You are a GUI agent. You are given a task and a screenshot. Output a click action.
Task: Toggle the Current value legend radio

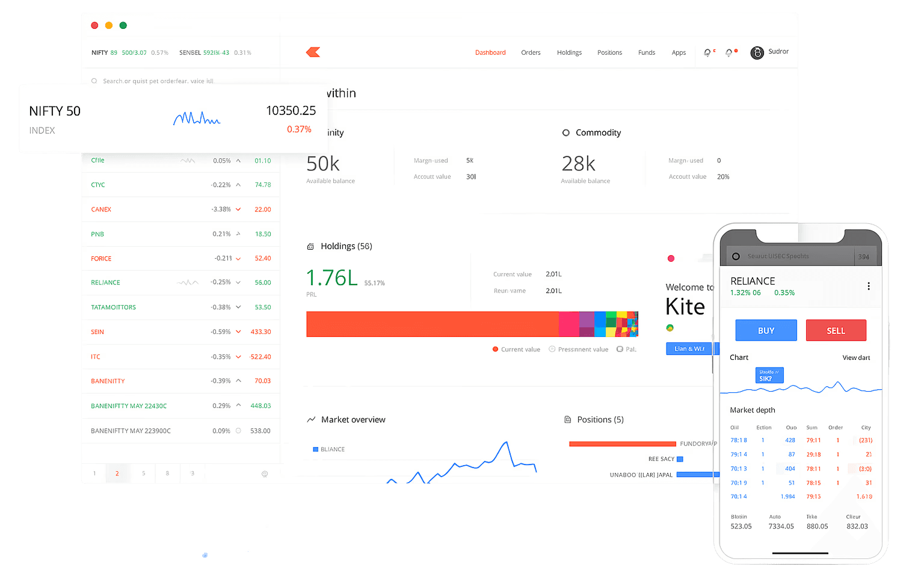coord(495,349)
